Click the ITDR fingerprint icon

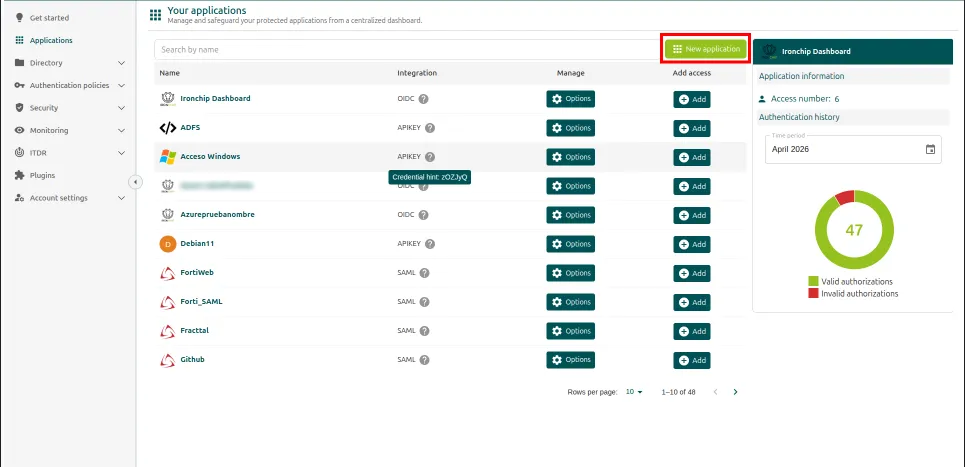(19, 153)
